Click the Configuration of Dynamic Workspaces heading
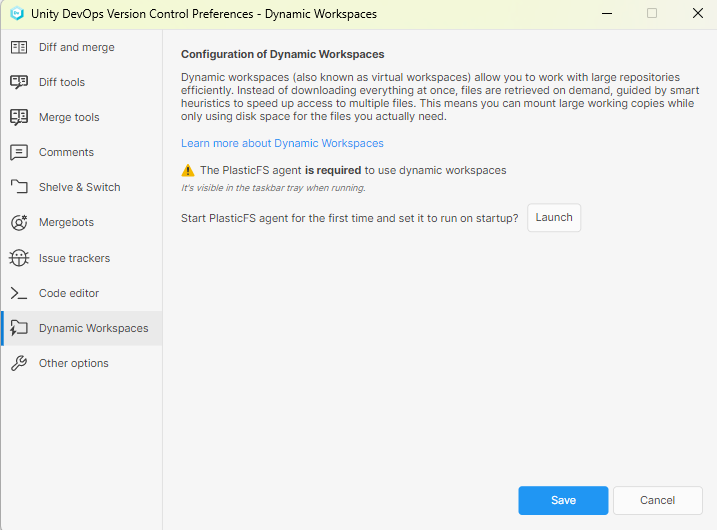The width and height of the screenshot is (717, 530). (x=283, y=54)
